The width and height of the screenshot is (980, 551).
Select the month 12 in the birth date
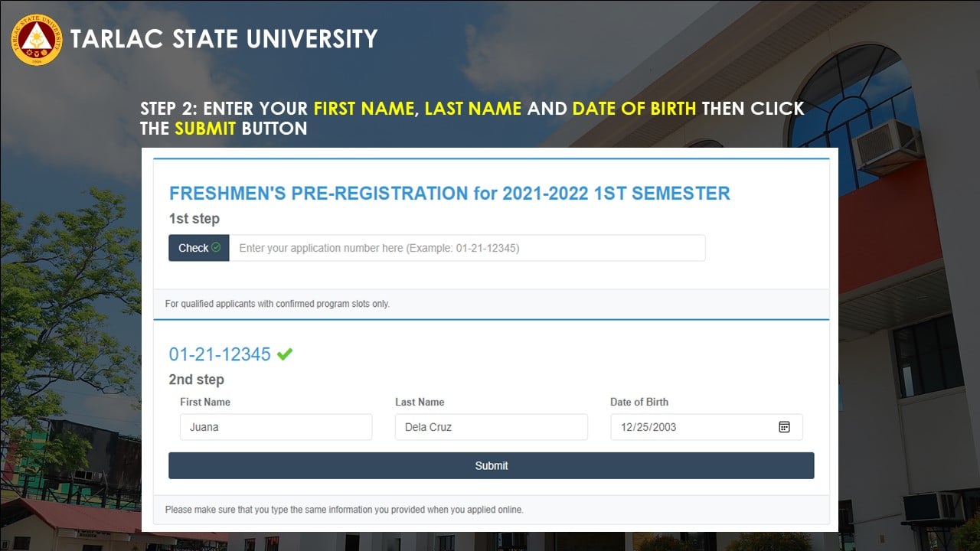(x=627, y=427)
